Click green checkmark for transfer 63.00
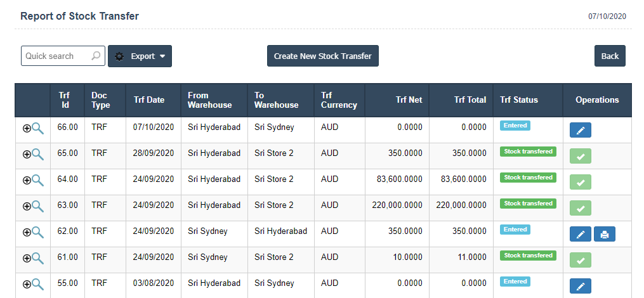644x298 pixels. coord(580,209)
